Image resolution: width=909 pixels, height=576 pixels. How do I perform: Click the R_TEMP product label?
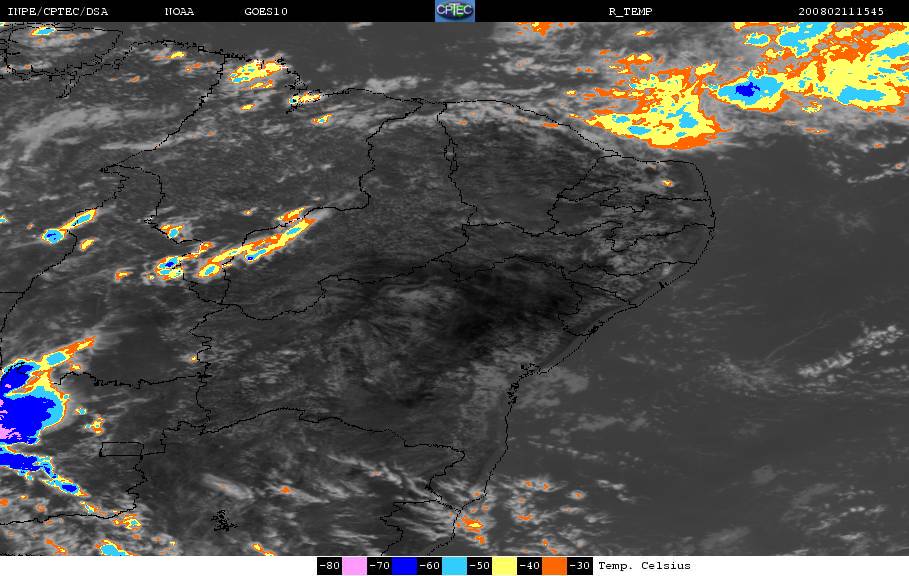[630, 12]
